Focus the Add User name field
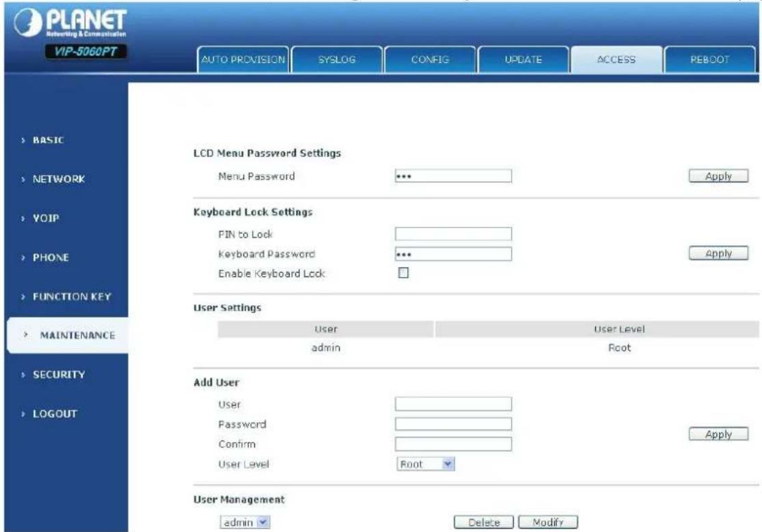Image resolution: width=762 pixels, height=532 pixels. coord(453,404)
